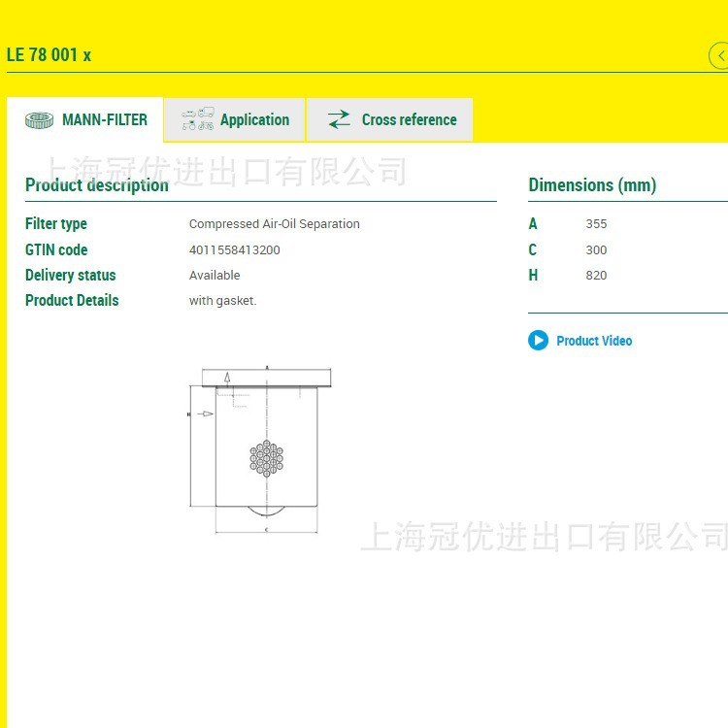
Task: Click dimension H value 820
Action: (x=596, y=276)
